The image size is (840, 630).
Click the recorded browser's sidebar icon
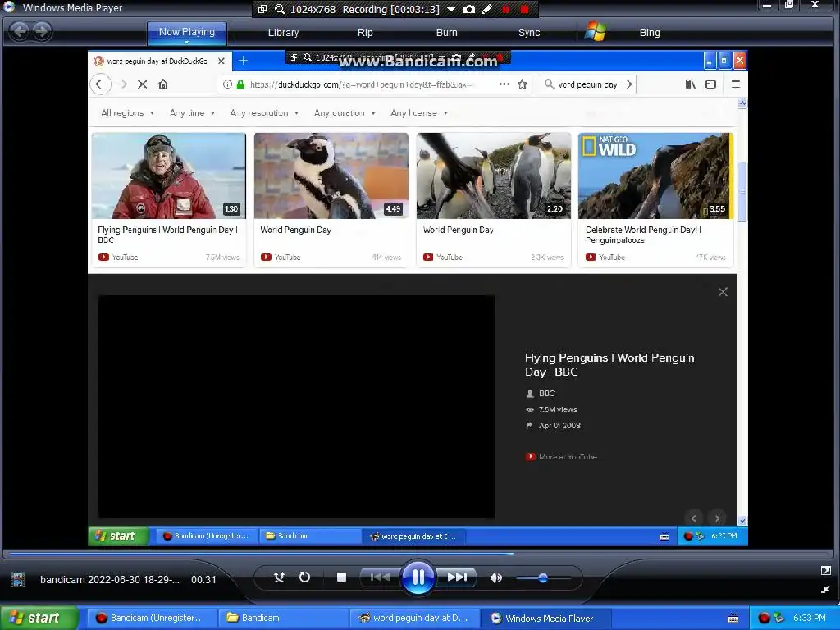coord(711,84)
